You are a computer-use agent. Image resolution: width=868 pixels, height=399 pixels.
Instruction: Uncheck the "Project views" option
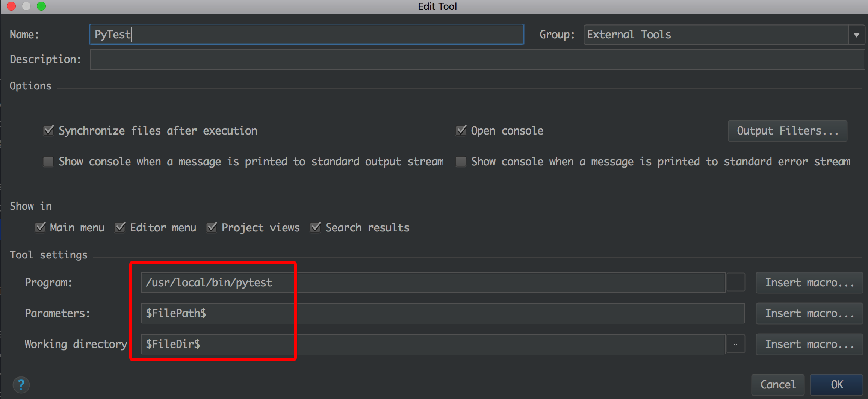tap(211, 227)
